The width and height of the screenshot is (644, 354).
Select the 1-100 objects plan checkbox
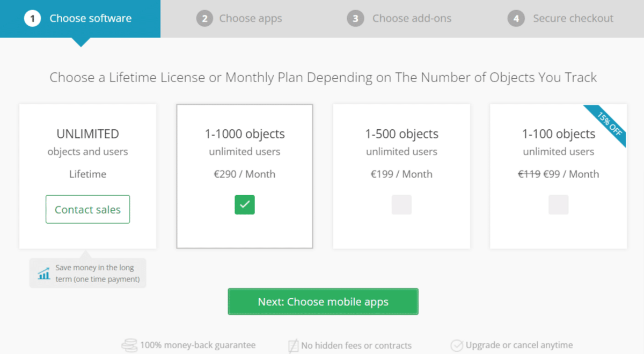(x=558, y=205)
